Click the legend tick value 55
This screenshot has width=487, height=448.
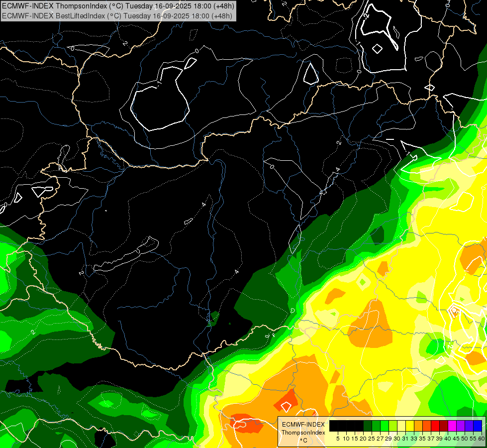point(473,439)
